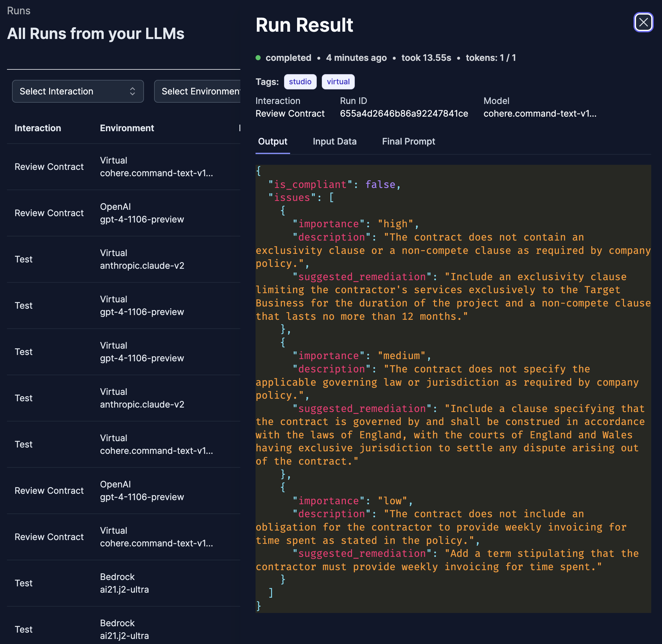Switch to the Output tab
This screenshot has height=644, width=662.
click(272, 141)
